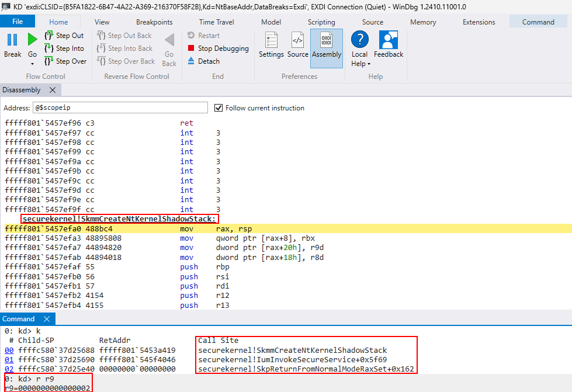Open Settings preferences icon
Image resolution: width=572 pixels, height=392 pixels.
[x=271, y=40]
